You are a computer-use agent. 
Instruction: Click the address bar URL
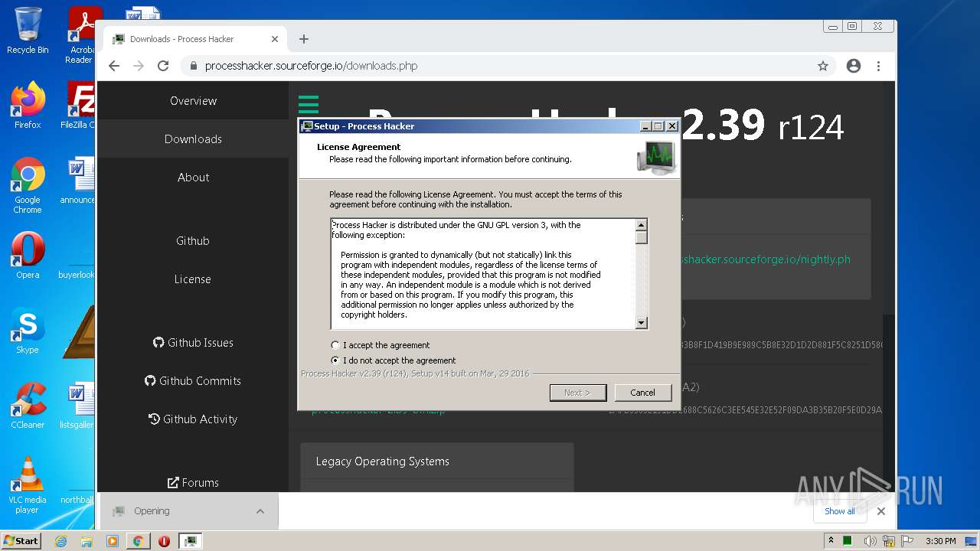pos(311,66)
